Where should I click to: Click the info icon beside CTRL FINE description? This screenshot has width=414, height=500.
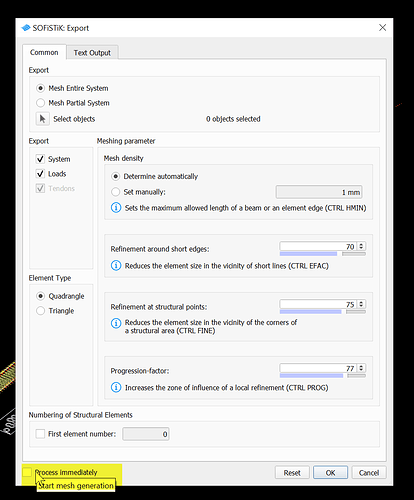[x=116, y=323]
